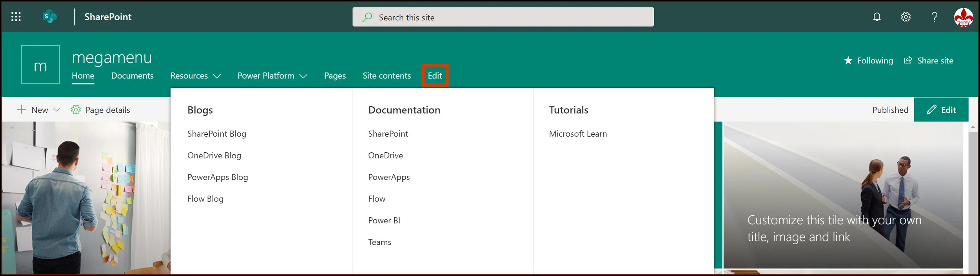Click the SharePoint logo icon
The width and height of the screenshot is (980, 276).
click(x=50, y=17)
